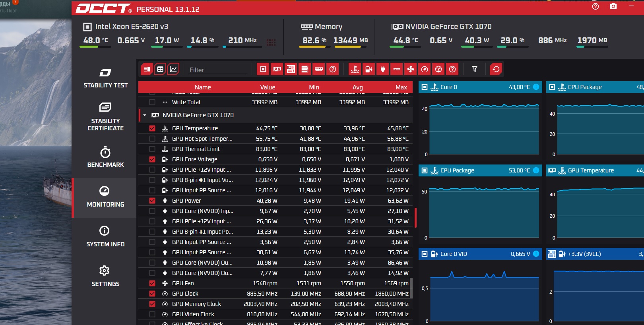The width and height of the screenshot is (644, 325).
Task: Sort by Value column header
Action: 268,87
